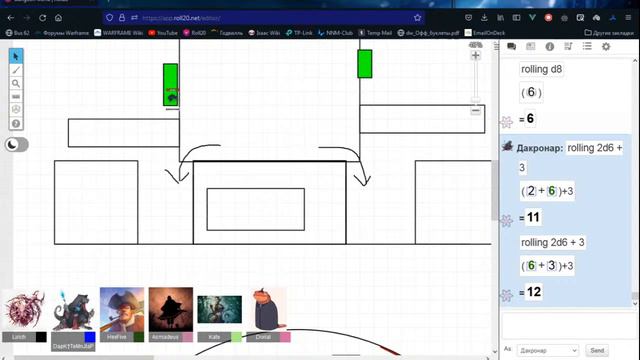Open the My Settings gear tab
This screenshot has height=360, width=640.
[606, 47]
